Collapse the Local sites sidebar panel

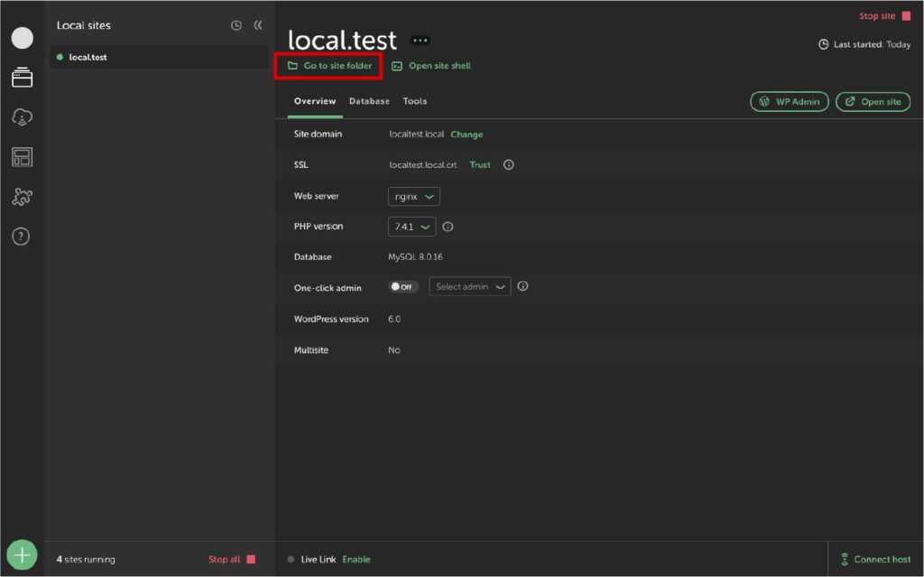(x=258, y=25)
